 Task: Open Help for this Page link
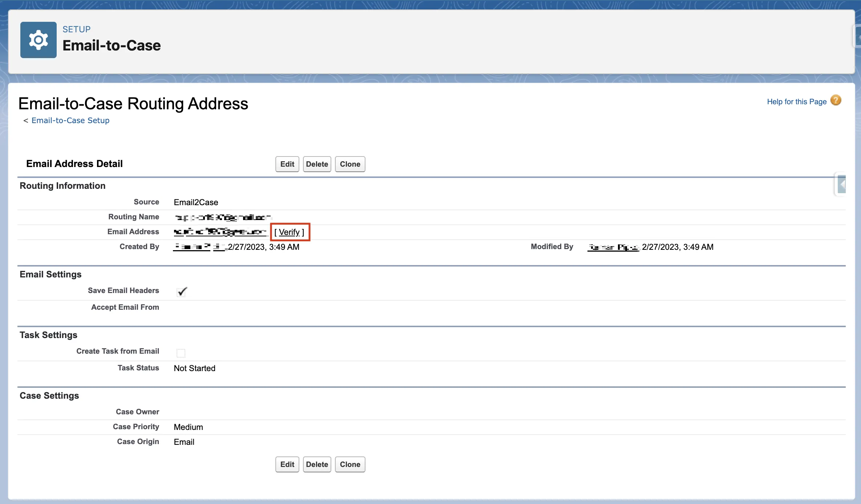(x=796, y=102)
